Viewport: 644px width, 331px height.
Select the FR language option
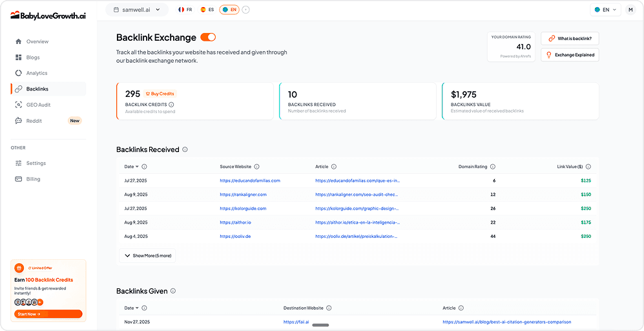coord(185,10)
